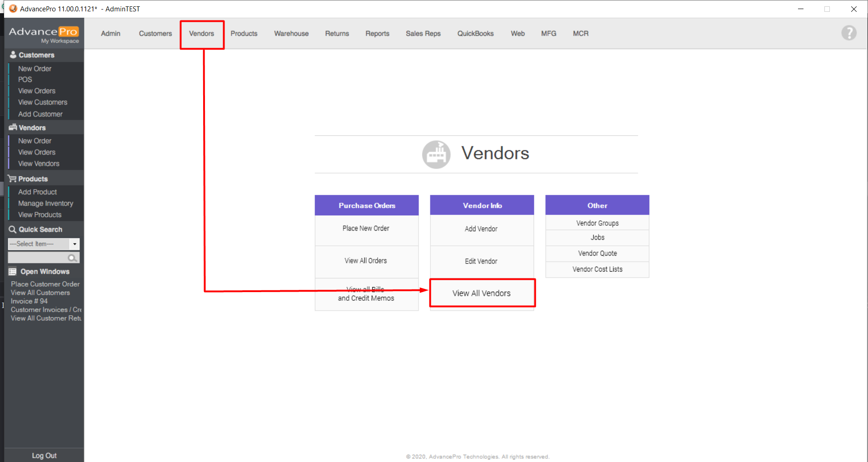The width and height of the screenshot is (868, 462).
Task: Open the QuickBooks menu item
Action: click(475, 34)
